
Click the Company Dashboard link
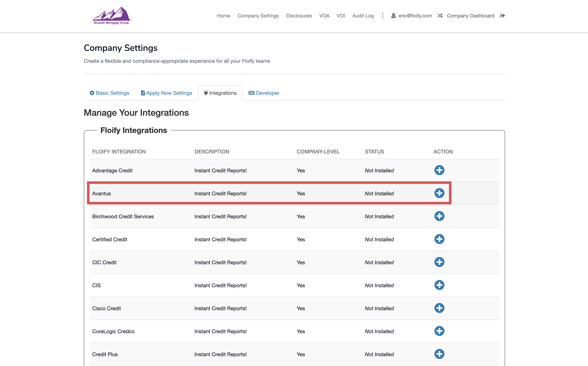[x=470, y=16]
